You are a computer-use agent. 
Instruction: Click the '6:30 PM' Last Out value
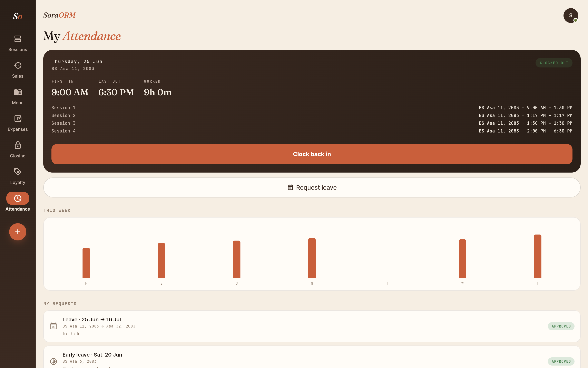116,92
